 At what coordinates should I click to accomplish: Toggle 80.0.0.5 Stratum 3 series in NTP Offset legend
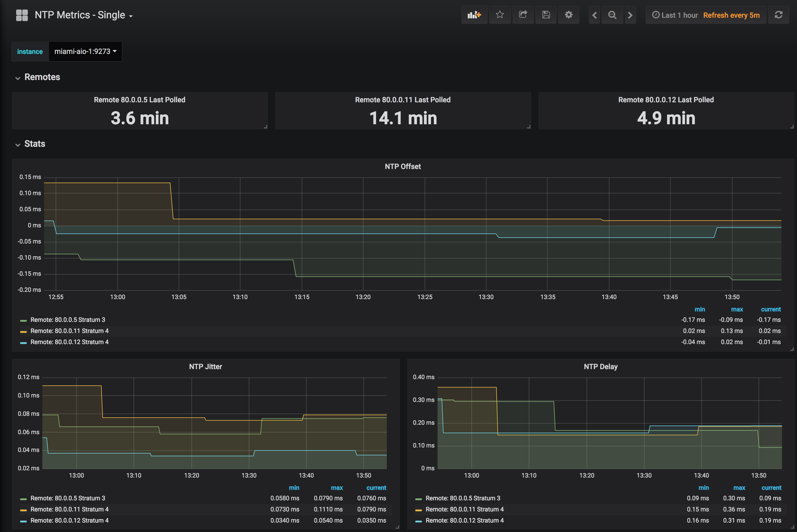tap(68, 320)
